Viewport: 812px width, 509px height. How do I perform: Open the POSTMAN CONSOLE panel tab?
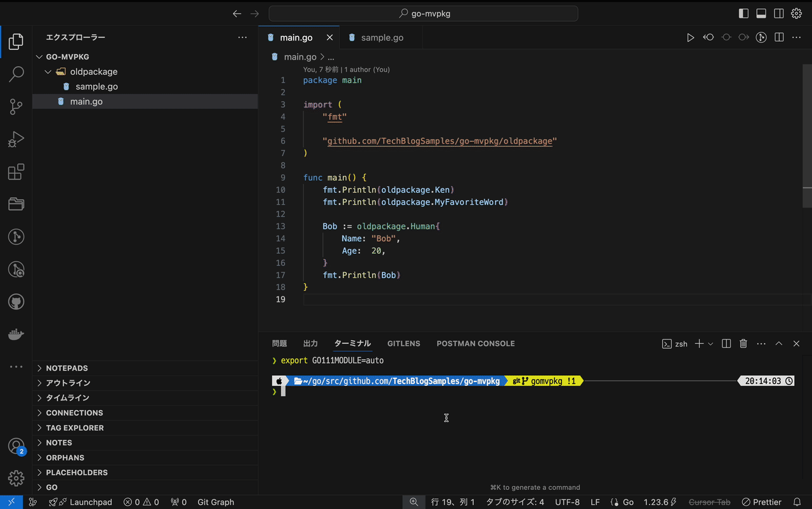pyautogui.click(x=476, y=343)
